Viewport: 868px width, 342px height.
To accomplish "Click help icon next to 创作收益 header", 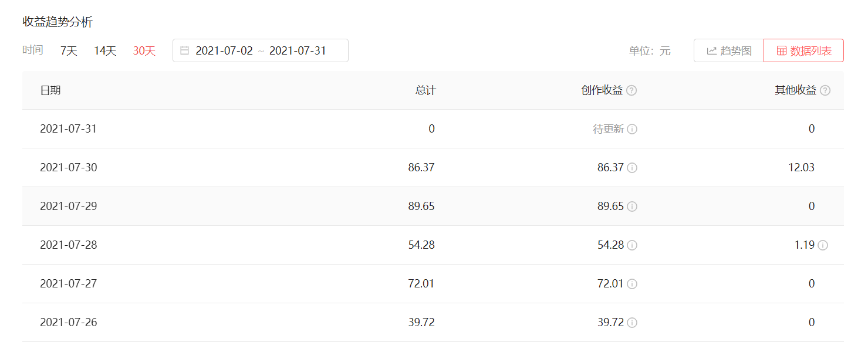I will (x=631, y=90).
